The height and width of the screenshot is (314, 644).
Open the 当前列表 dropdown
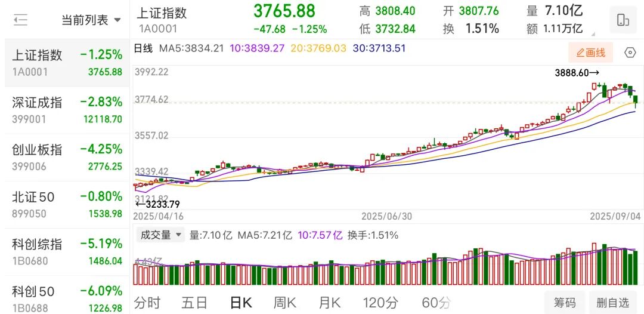tap(91, 20)
